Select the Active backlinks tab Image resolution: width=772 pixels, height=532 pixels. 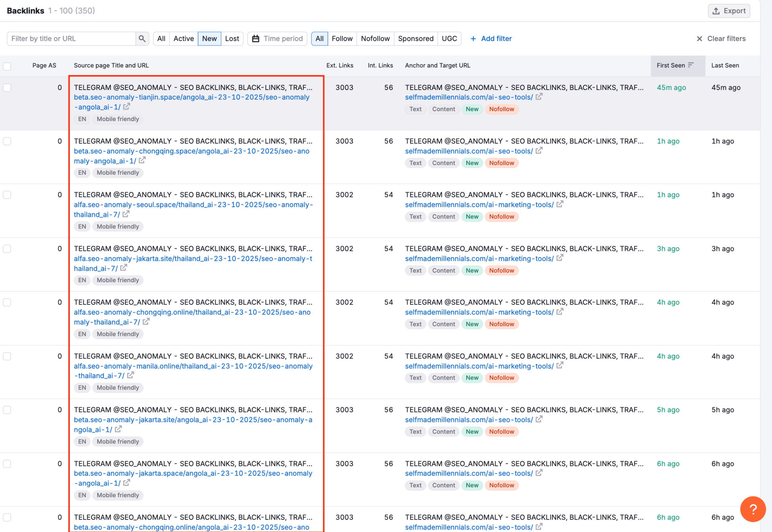(183, 39)
